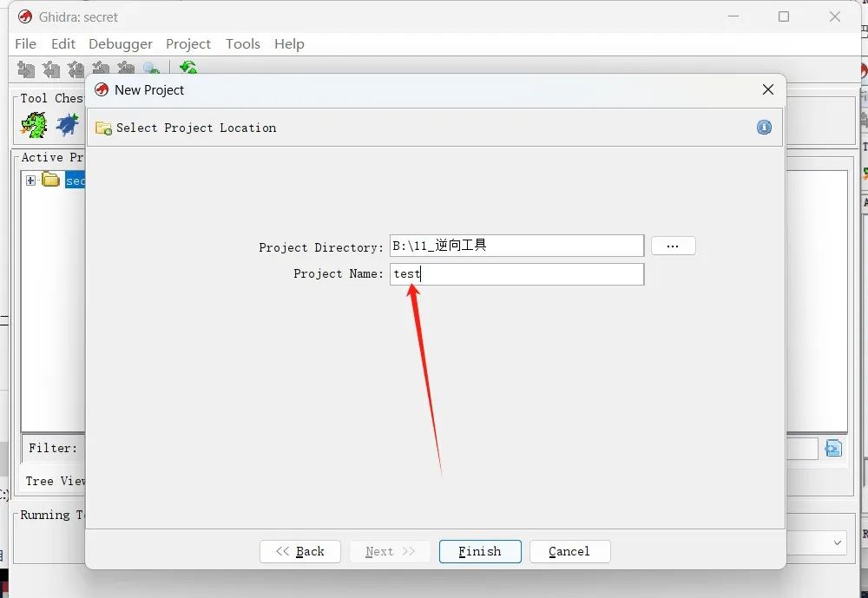868x598 pixels.
Task: Click the Project Name text field
Action: coord(517,274)
